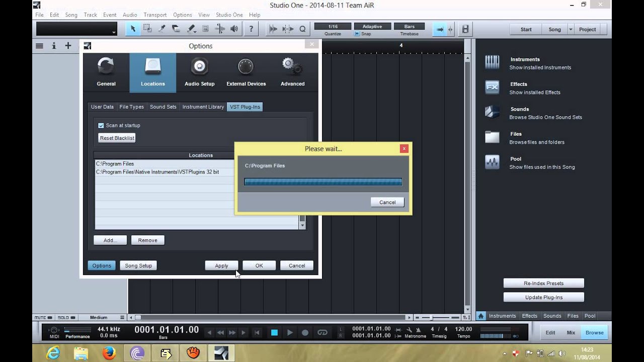
Task: Click the Re-Index Presets button
Action: [544, 283]
